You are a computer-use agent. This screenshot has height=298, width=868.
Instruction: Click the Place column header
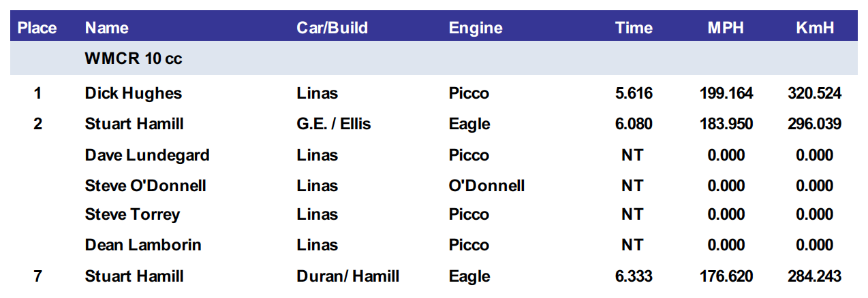coord(37,28)
